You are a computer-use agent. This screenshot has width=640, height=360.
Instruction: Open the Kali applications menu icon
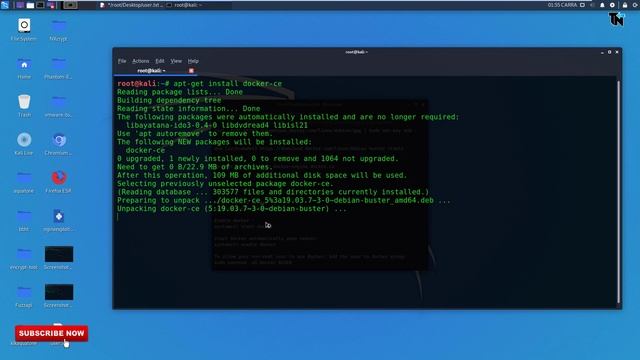pyautogui.click(x=5, y=5)
